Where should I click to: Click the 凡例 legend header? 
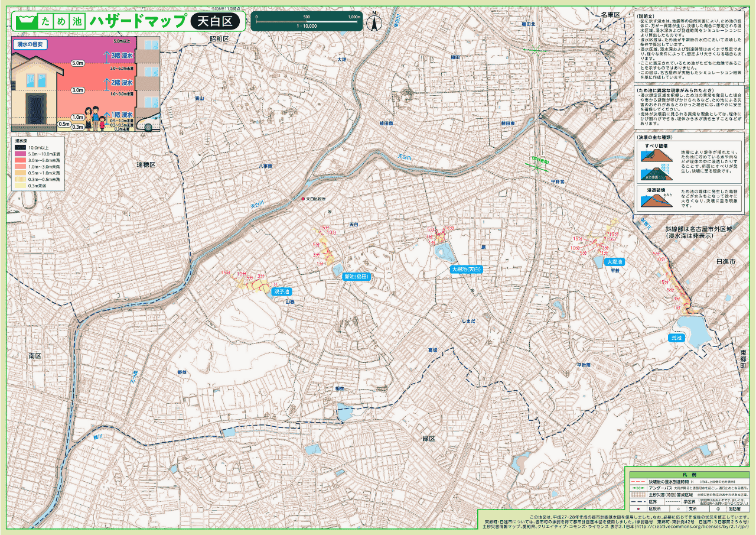685,475
